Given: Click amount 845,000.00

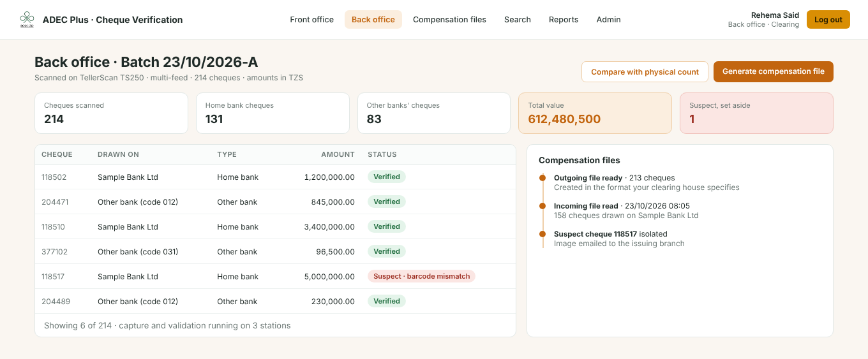Looking at the screenshot, I should point(333,202).
